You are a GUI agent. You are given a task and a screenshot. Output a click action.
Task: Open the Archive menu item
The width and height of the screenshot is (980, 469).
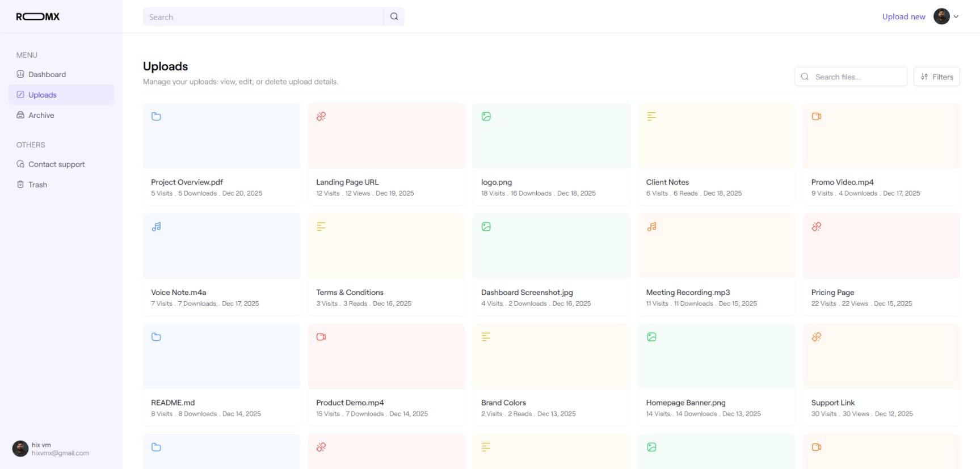41,115
